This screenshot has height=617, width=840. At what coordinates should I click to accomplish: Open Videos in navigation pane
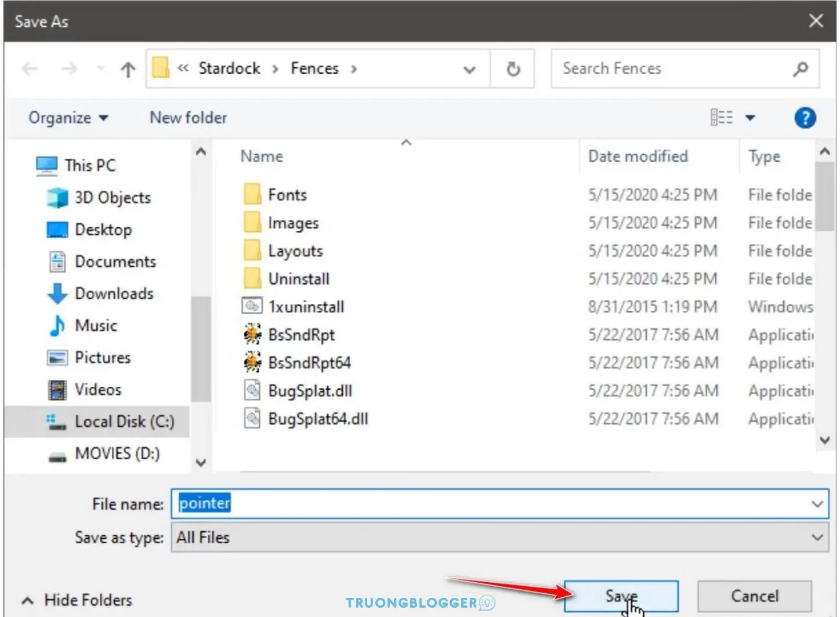pyautogui.click(x=97, y=389)
